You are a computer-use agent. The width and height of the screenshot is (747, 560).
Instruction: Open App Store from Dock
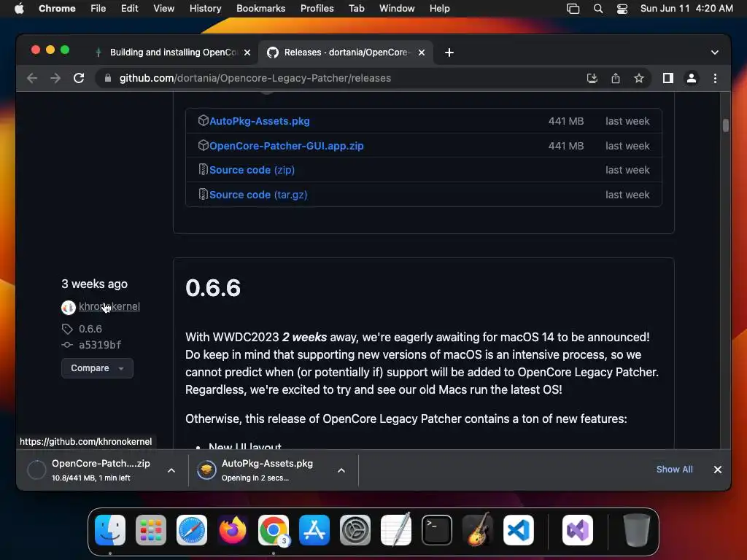tap(314, 530)
